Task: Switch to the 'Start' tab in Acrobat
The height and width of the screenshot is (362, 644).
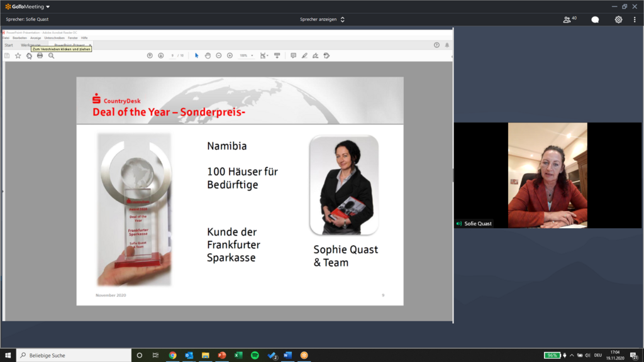Action: (9, 45)
